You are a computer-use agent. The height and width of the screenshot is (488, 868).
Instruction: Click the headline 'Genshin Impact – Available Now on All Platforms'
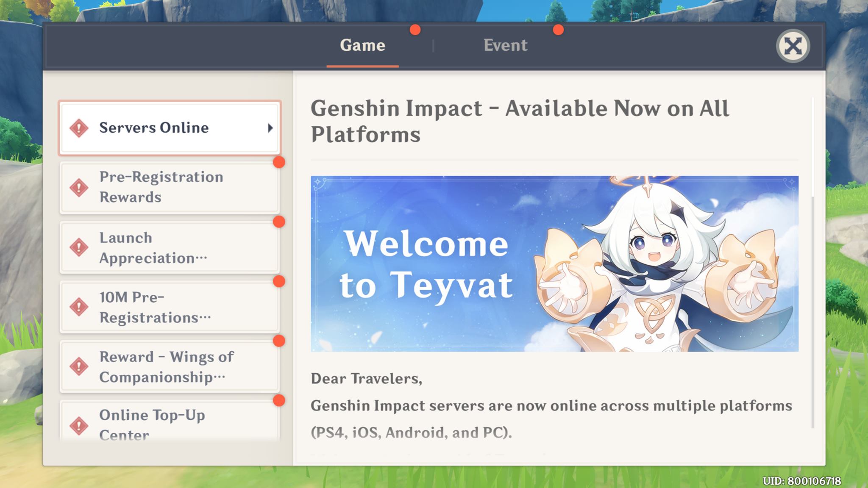(520, 121)
